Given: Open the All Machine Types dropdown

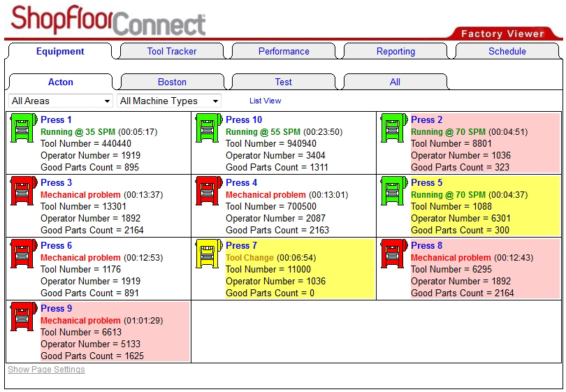Looking at the screenshot, I should 169,101.
